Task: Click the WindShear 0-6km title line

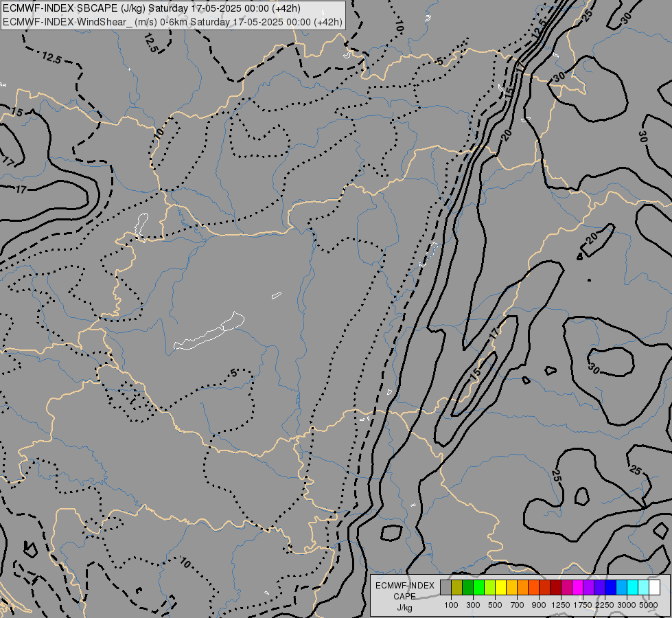Action: (x=173, y=22)
